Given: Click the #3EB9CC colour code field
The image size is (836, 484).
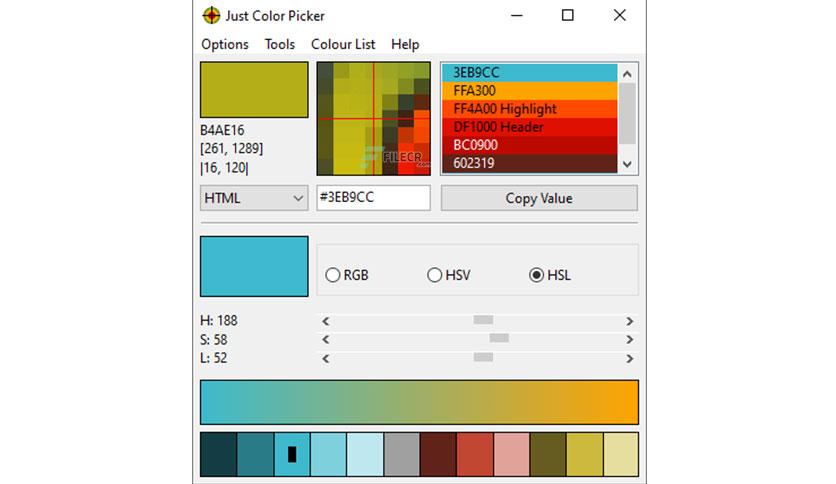Looking at the screenshot, I should 373,198.
